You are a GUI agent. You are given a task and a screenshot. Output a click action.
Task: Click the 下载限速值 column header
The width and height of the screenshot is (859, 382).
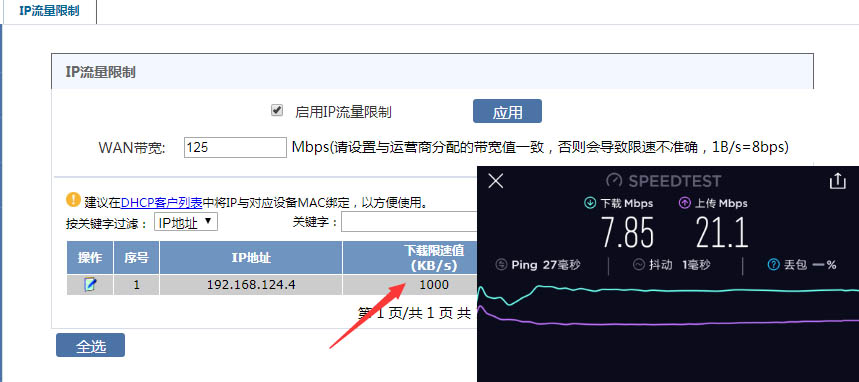[x=434, y=258]
